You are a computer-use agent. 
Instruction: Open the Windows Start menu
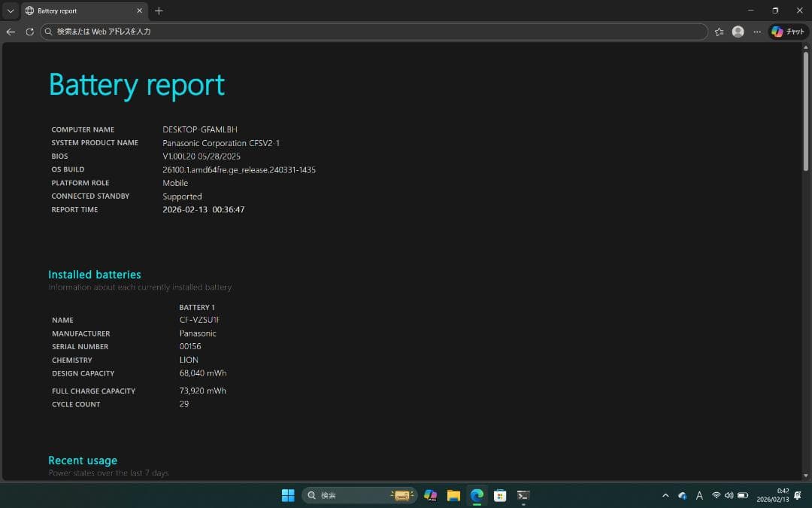[288, 495]
